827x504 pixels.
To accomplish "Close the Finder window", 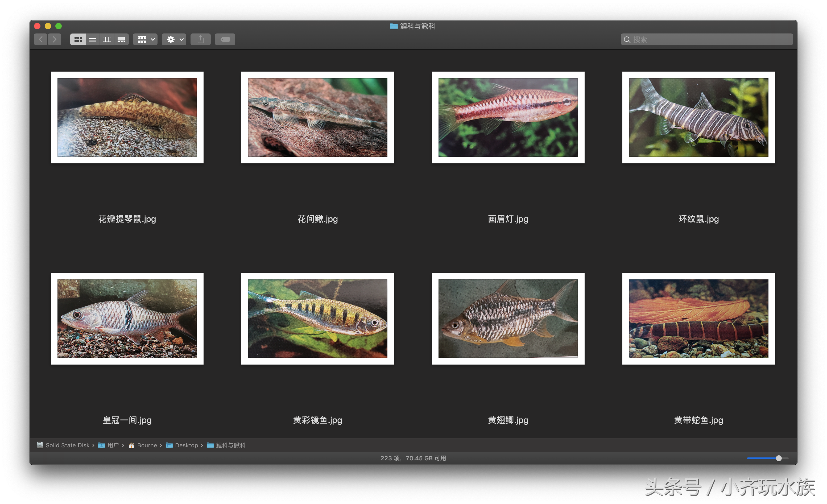I will (38, 26).
